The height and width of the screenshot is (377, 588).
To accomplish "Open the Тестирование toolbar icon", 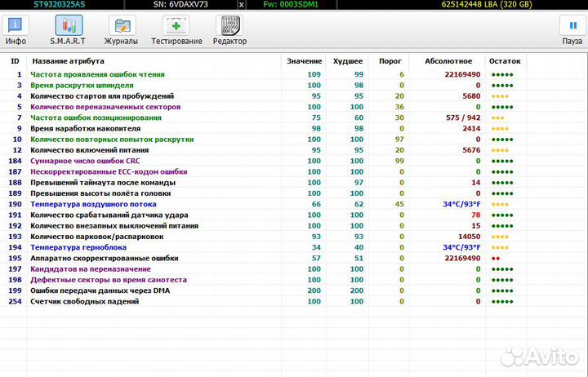I will click(x=176, y=25).
